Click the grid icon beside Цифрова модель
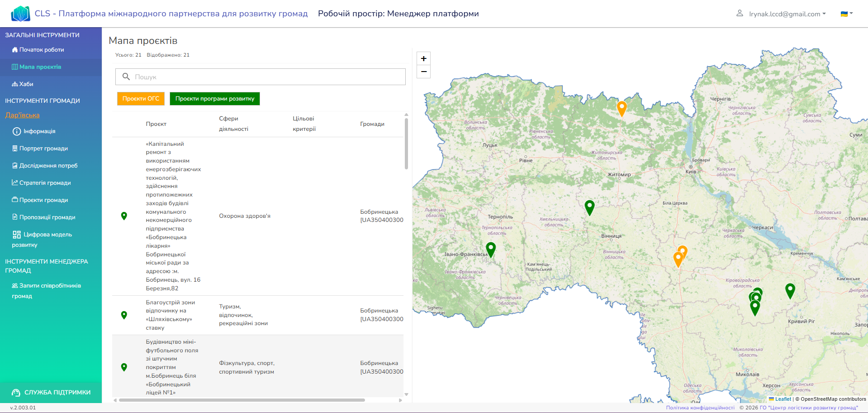The image size is (868, 413). pyautogui.click(x=17, y=235)
